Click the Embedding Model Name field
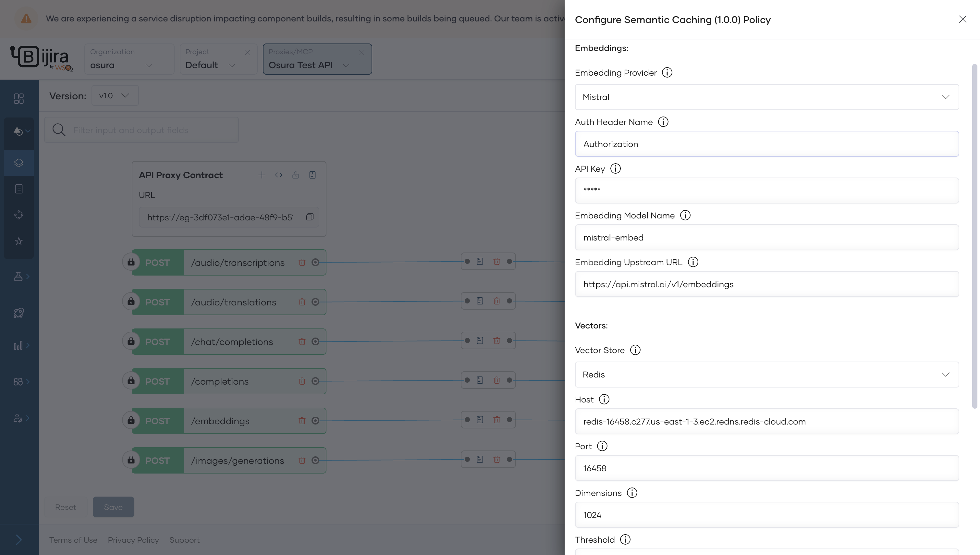This screenshot has height=555, width=980. click(x=766, y=238)
